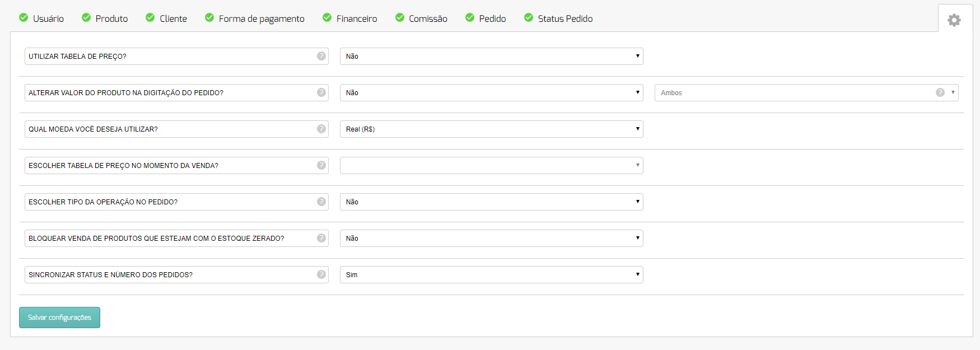
Task: Click help icon inside Ambos dropdown
Action: 940,92
